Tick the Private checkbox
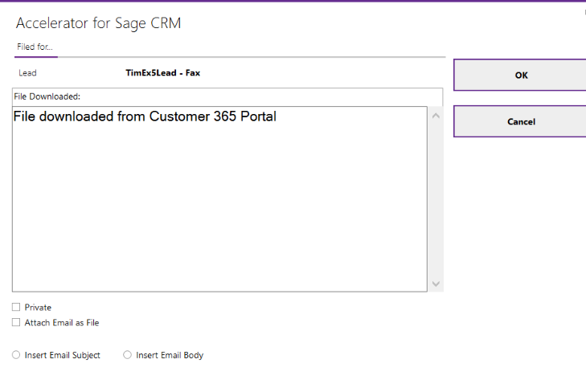 (16, 307)
